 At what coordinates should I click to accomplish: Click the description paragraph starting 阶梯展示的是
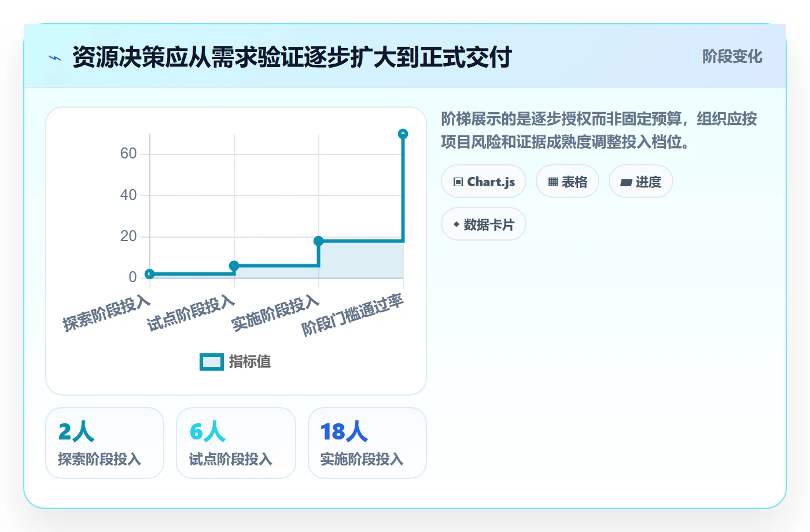pyautogui.click(x=599, y=131)
